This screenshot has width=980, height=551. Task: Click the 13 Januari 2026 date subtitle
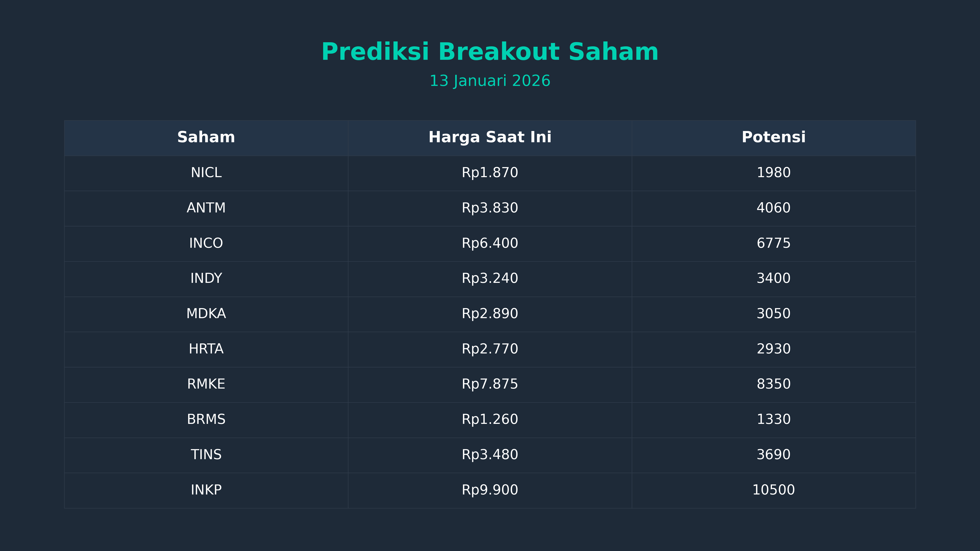[x=490, y=81]
